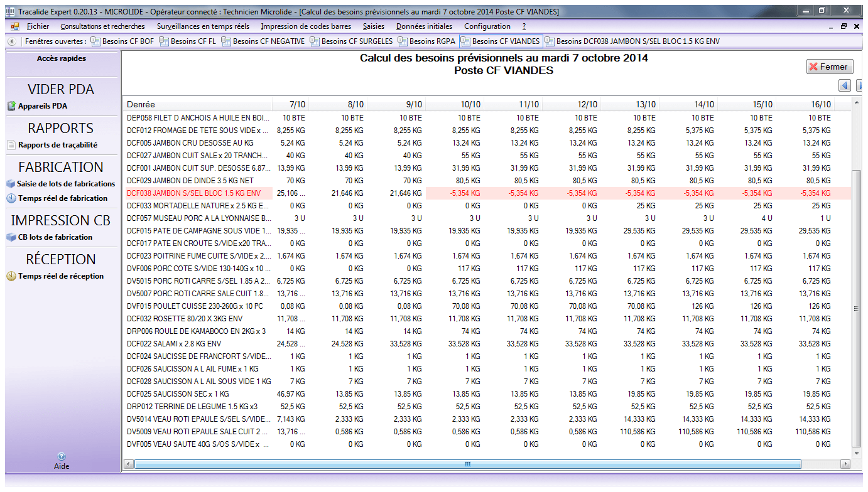Select row DCF012 FROMAGE DE TETE
This screenshot has height=492, width=868.
click(x=487, y=131)
